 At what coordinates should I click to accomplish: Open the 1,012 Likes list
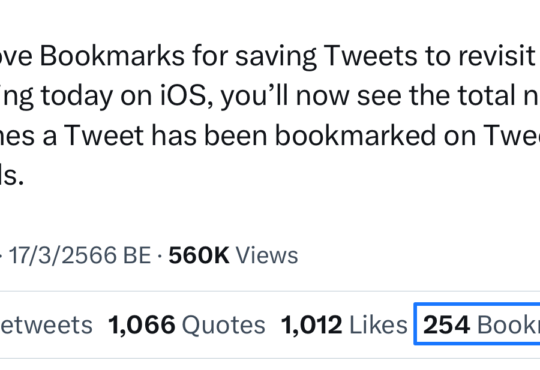click(x=344, y=325)
